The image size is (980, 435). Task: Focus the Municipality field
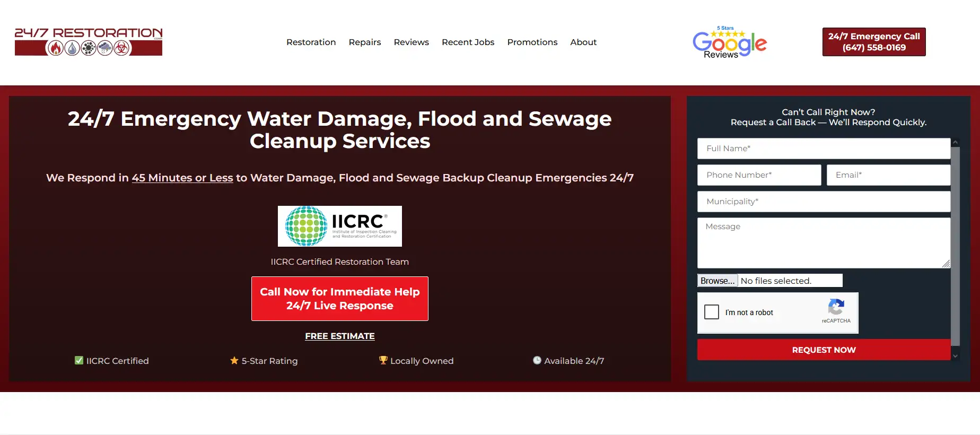pos(824,202)
